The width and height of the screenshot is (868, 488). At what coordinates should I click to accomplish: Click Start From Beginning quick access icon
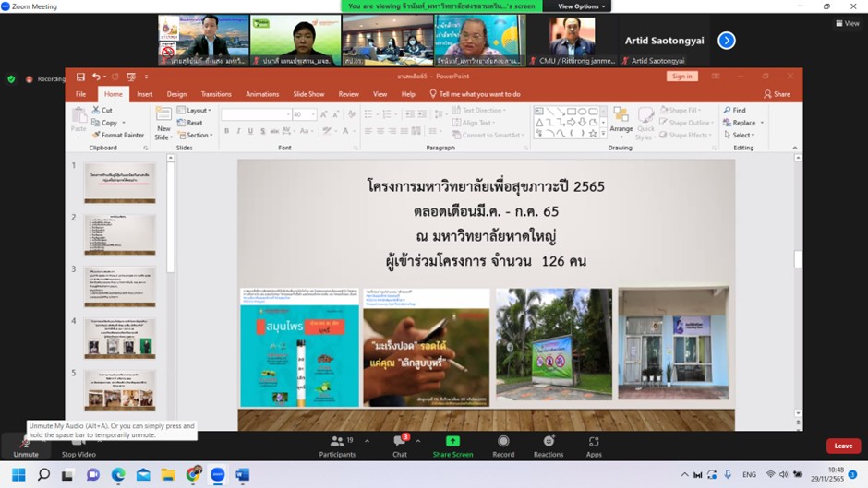(131, 77)
